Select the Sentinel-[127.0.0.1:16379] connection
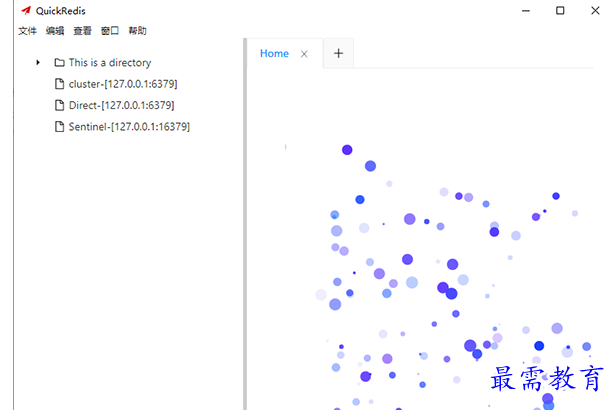This screenshot has width=612, height=410. pos(129,127)
